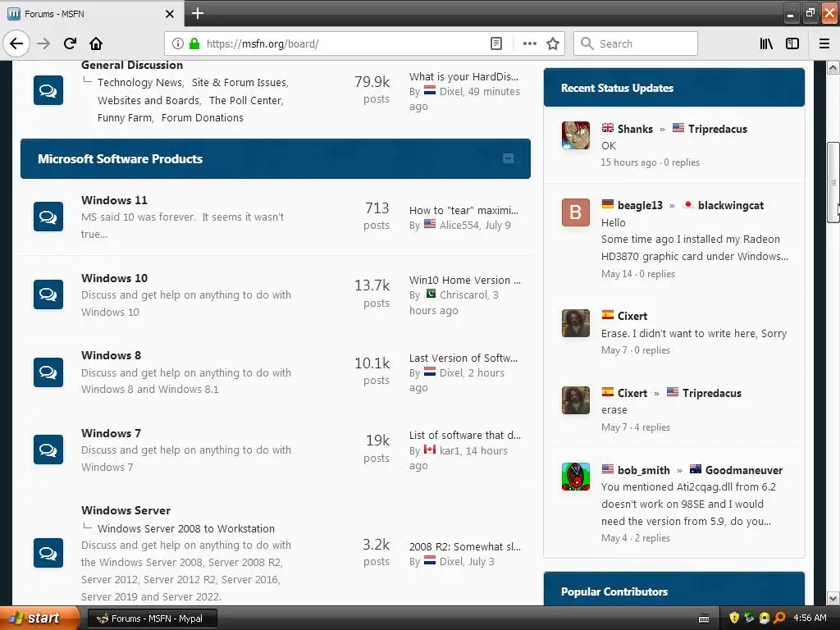
Task: Reload the current page
Action: tap(70, 43)
